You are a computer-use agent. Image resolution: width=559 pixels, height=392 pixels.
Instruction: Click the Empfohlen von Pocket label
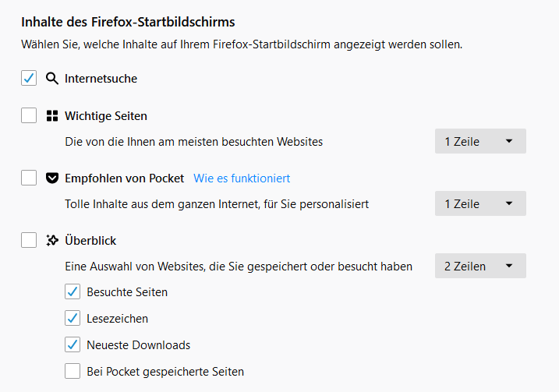[x=124, y=178]
